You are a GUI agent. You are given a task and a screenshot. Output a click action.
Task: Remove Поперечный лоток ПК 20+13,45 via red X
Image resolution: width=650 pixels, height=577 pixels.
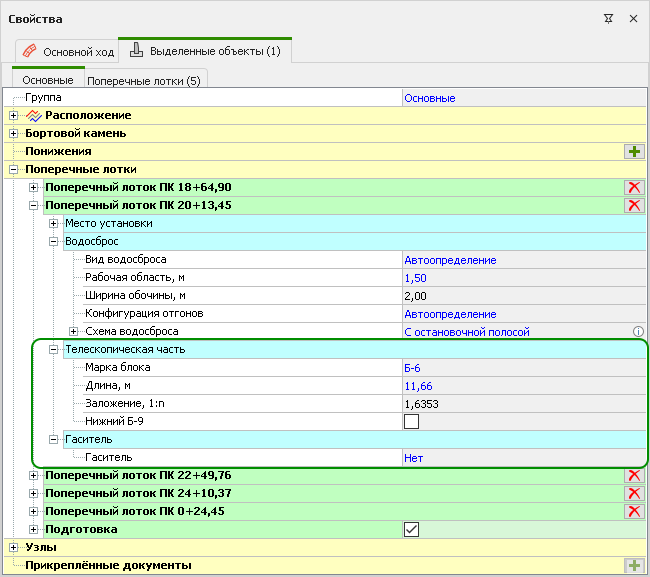pyautogui.click(x=633, y=205)
